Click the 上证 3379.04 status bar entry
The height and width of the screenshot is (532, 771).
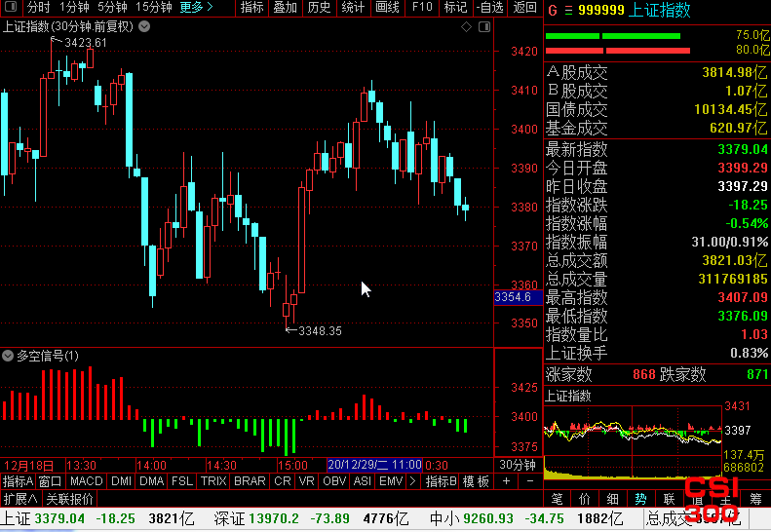(97, 518)
